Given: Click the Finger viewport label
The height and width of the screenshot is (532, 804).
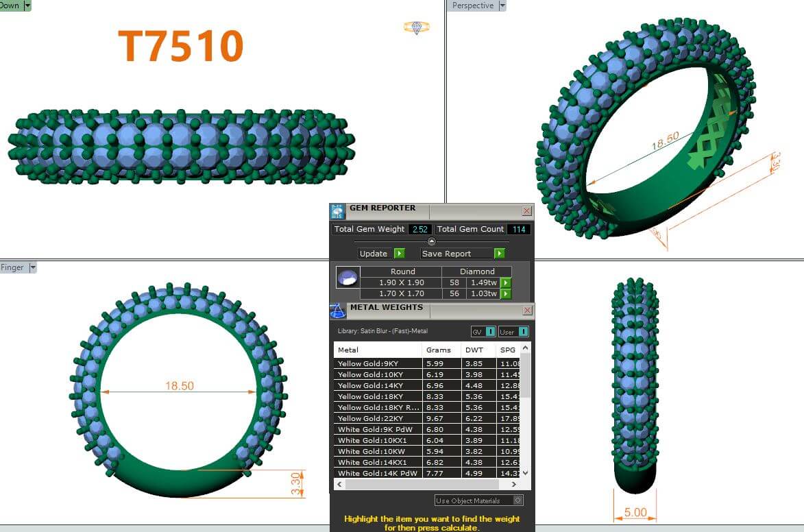Looking at the screenshot, I should (x=12, y=267).
